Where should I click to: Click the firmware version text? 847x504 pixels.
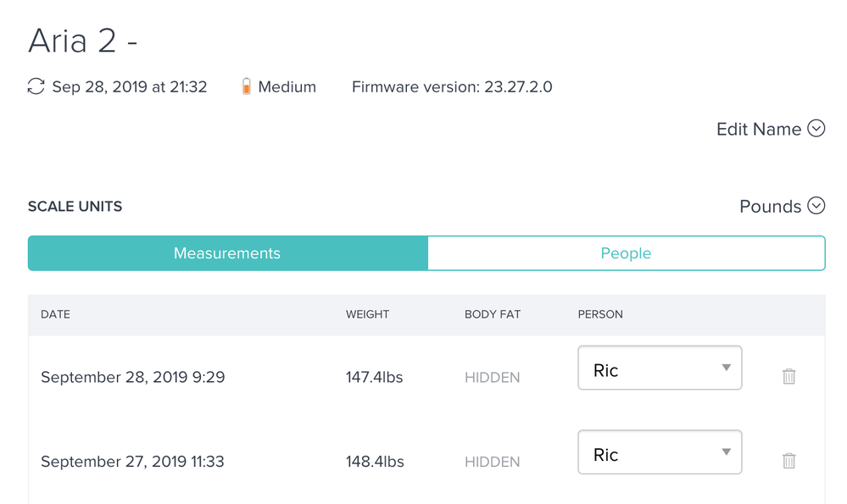pyautogui.click(x=452, y=86)
